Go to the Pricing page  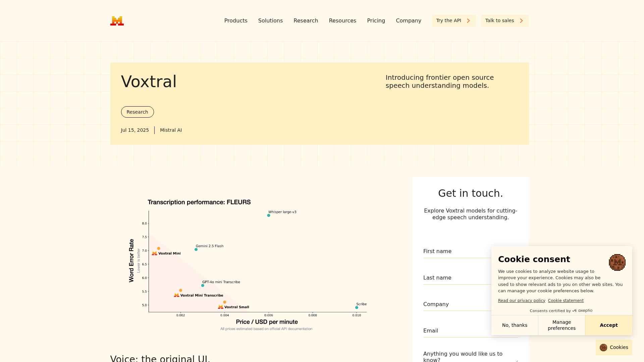376,21
